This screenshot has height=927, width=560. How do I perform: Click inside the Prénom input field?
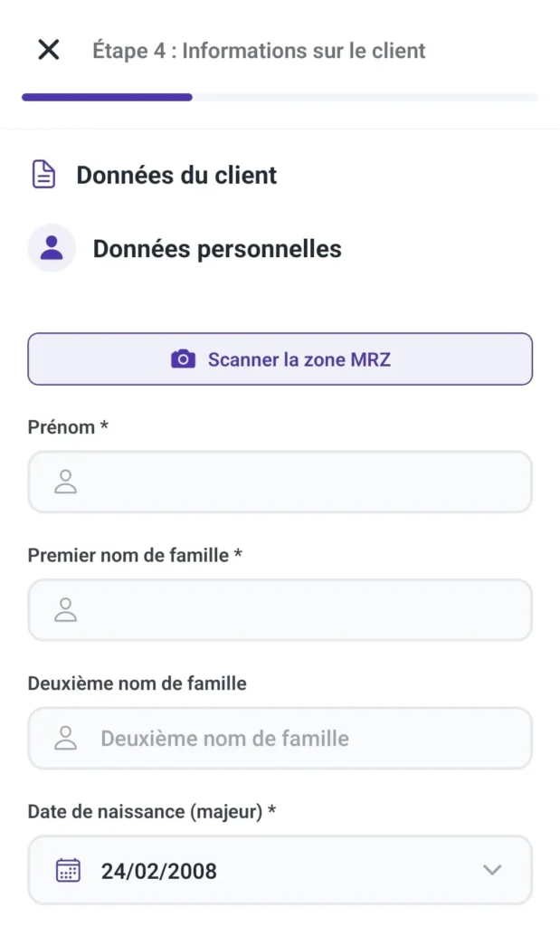coord(280,482)
